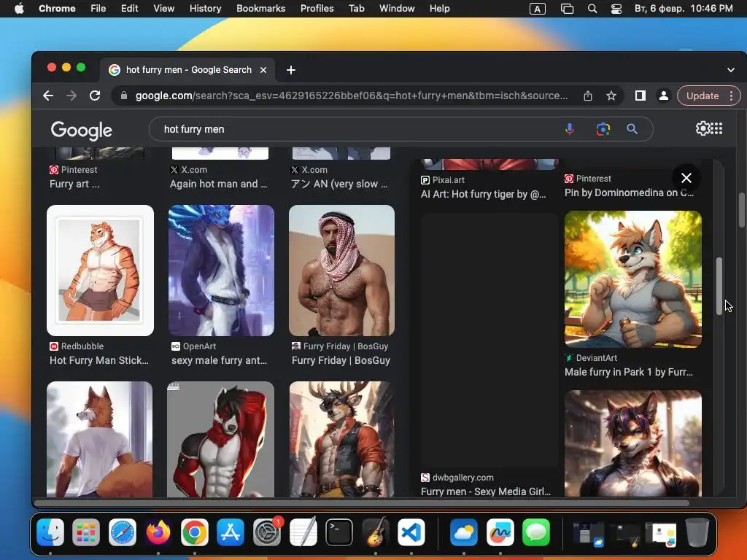
Task: Open the DeviantArt Male furry in Park image
Action: coord(632,279)
